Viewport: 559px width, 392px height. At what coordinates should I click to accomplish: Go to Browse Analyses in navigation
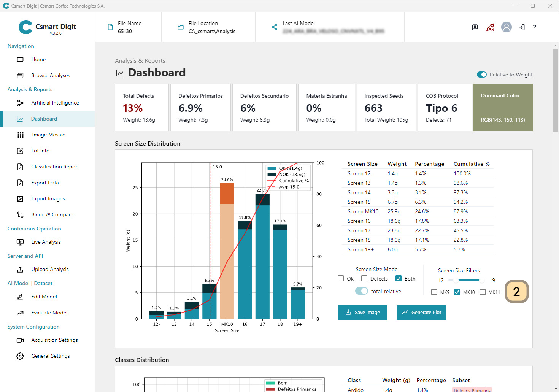[x=51, y=76]
